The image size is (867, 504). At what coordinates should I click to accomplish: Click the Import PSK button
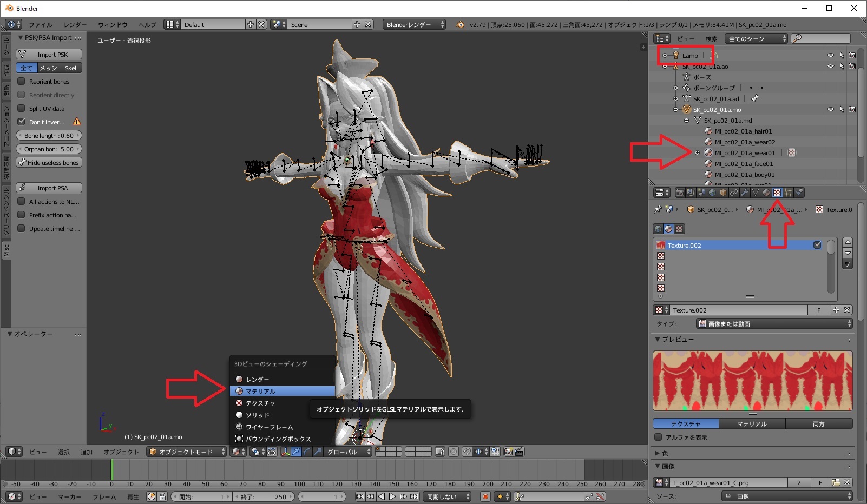(x=49, y=54)
